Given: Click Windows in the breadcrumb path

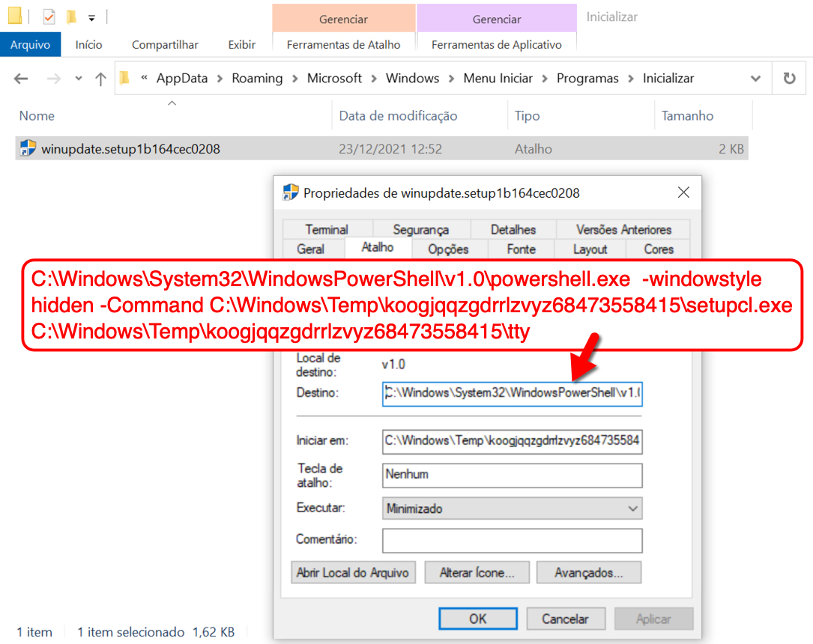Looking at the screenshot, I should pos(412,78).
